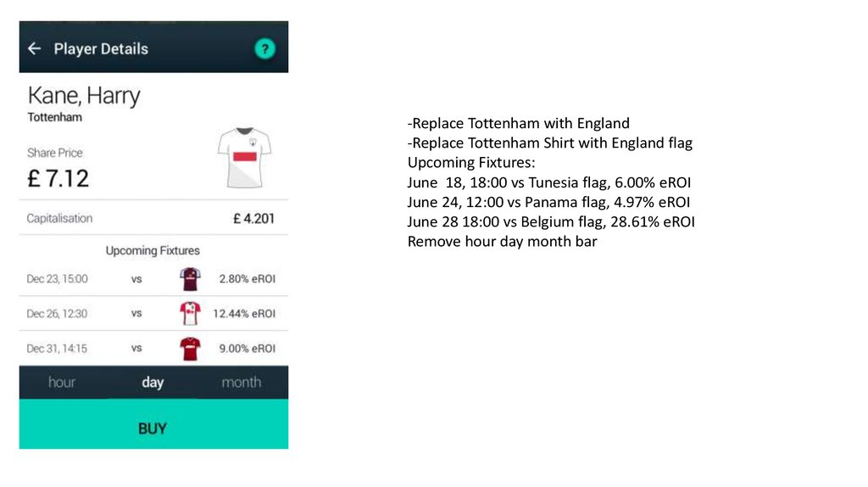Tap the Dec 26 opponent shirt icon
Screen dimensions: 868x487
190,313
